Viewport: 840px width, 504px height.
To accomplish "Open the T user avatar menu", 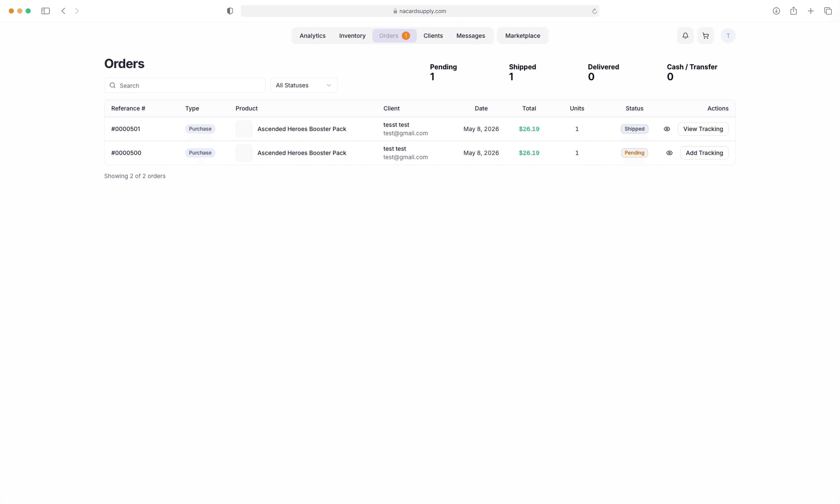I will pyautogui.click(x=728, y=36).
